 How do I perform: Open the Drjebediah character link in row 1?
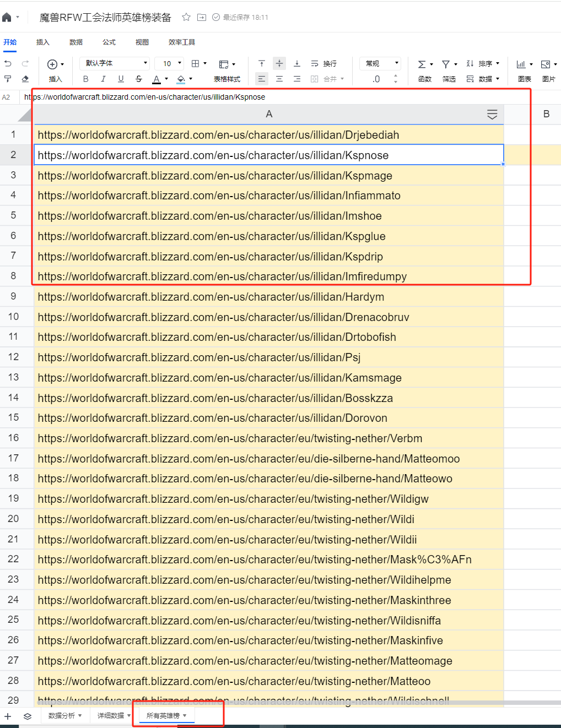(218, 135)
